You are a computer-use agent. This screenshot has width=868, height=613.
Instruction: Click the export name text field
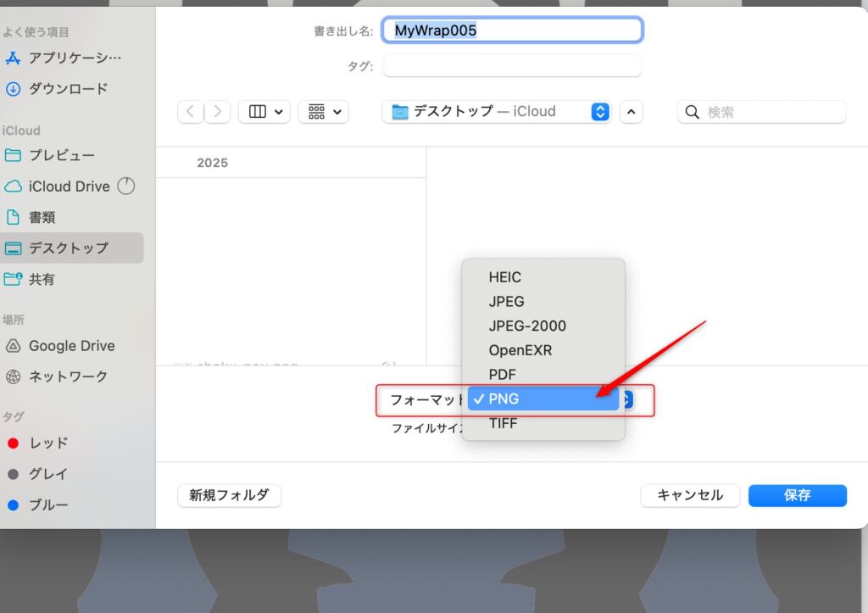[513, 31]
